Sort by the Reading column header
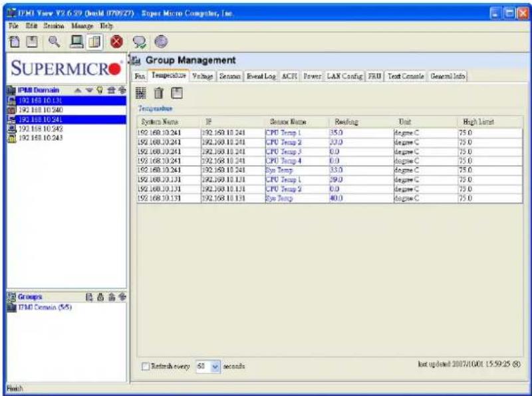 (361, 122)
